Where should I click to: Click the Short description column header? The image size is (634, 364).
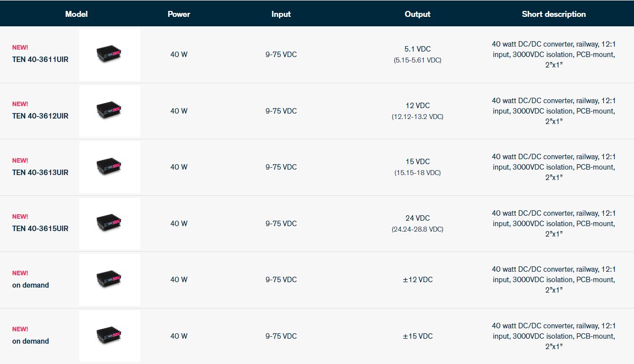pos(554,14)
